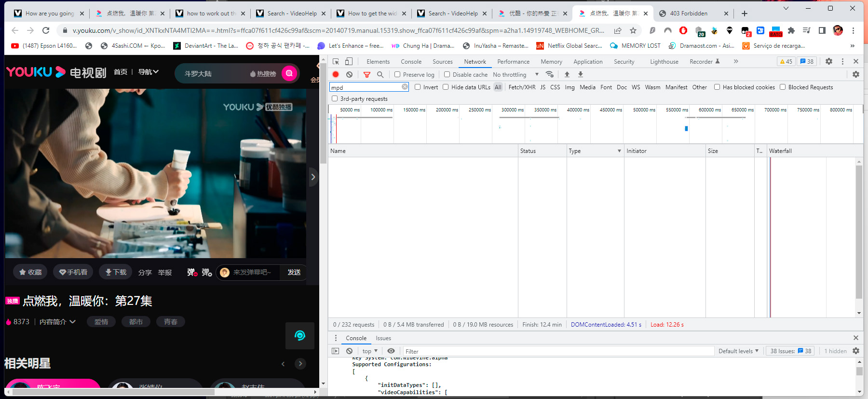Toggle the network filter funnel icon

coord(367,74)
